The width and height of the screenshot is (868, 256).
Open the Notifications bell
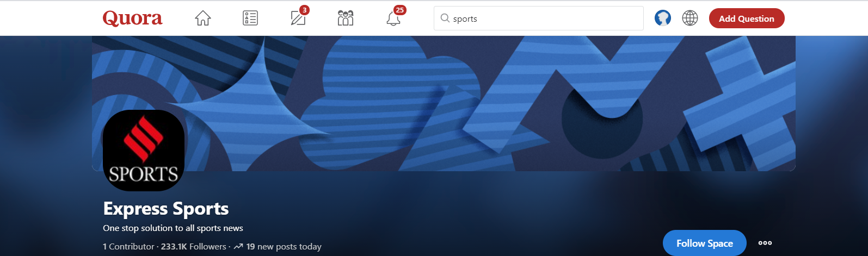[x=393, y=18]
